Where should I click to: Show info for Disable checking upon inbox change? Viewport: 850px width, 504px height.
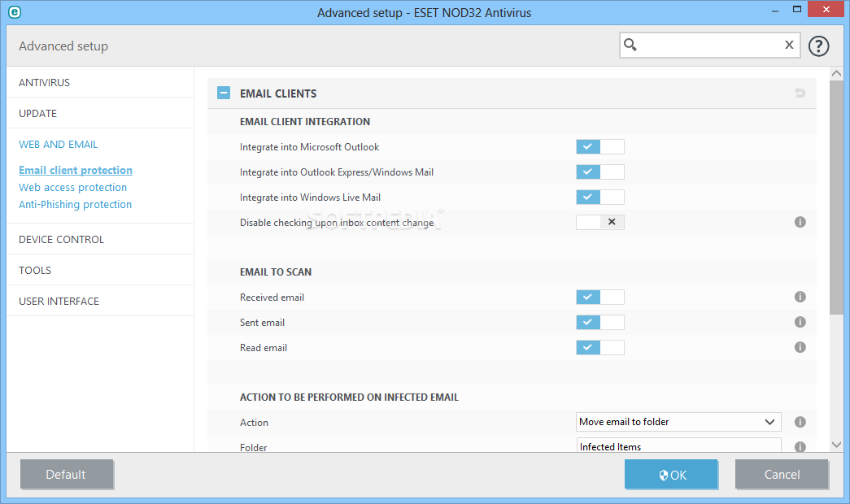800,222
